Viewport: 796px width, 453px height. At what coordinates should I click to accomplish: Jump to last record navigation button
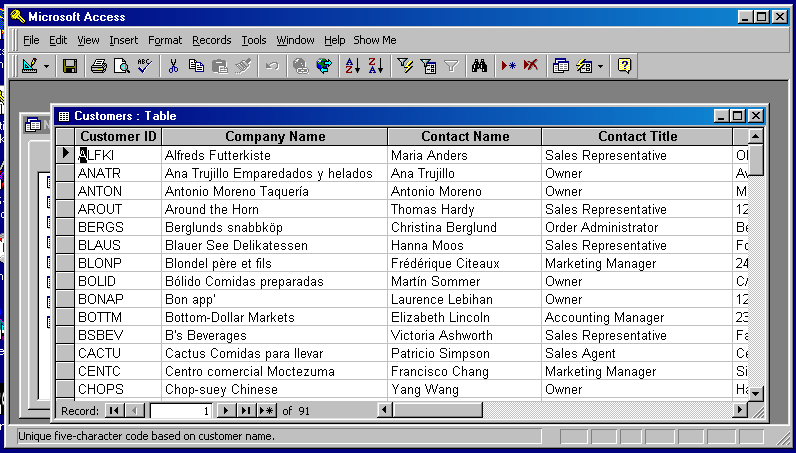click(246, 410)
